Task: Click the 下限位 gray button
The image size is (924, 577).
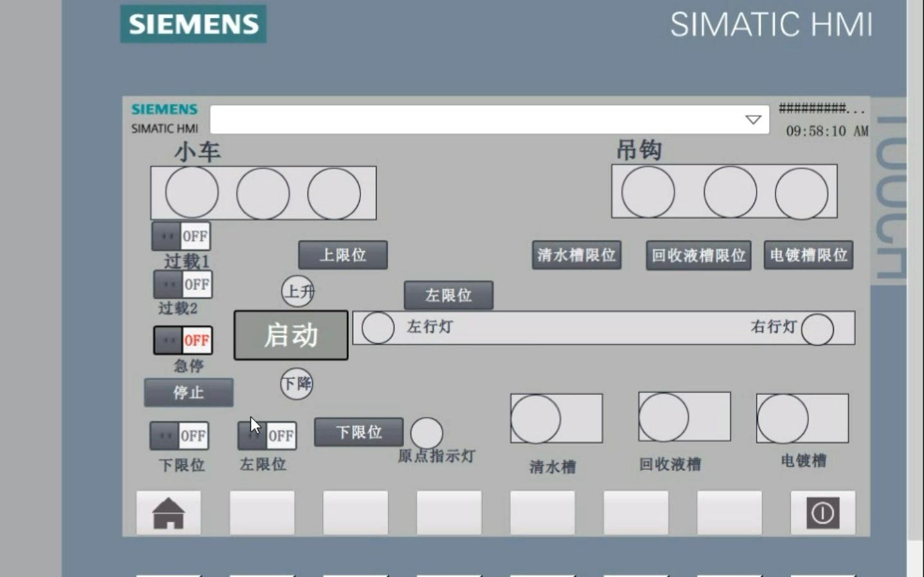Action: (359, 432)
